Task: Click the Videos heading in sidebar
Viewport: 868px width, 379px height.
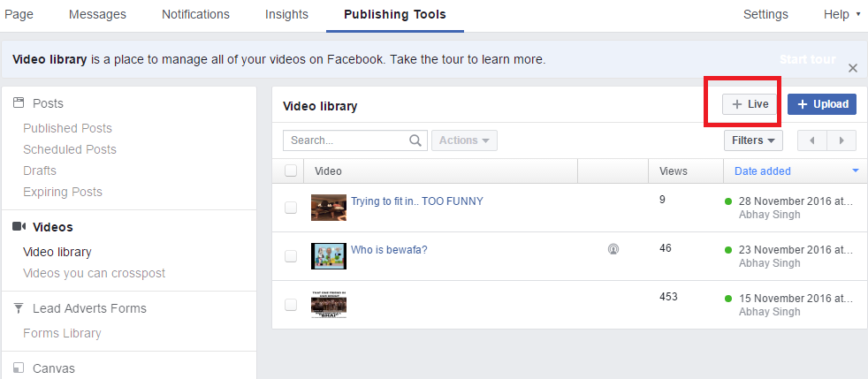Action: (52, 227)
